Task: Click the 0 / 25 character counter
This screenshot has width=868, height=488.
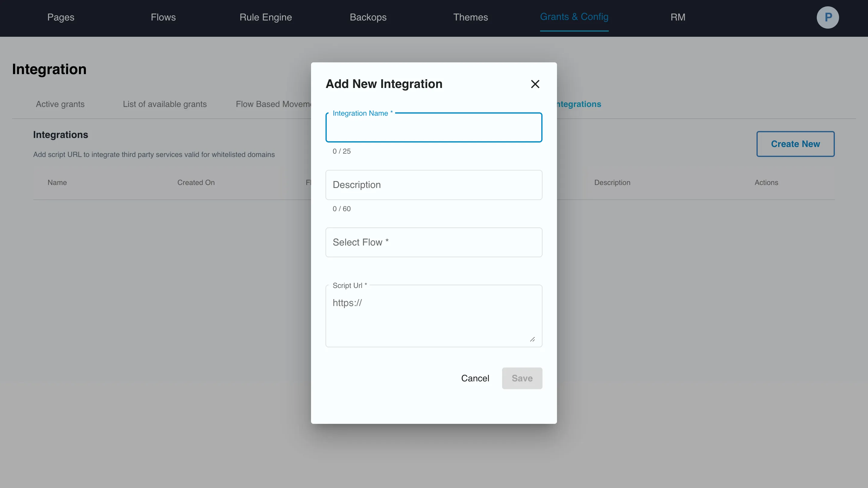Action: 342,151
